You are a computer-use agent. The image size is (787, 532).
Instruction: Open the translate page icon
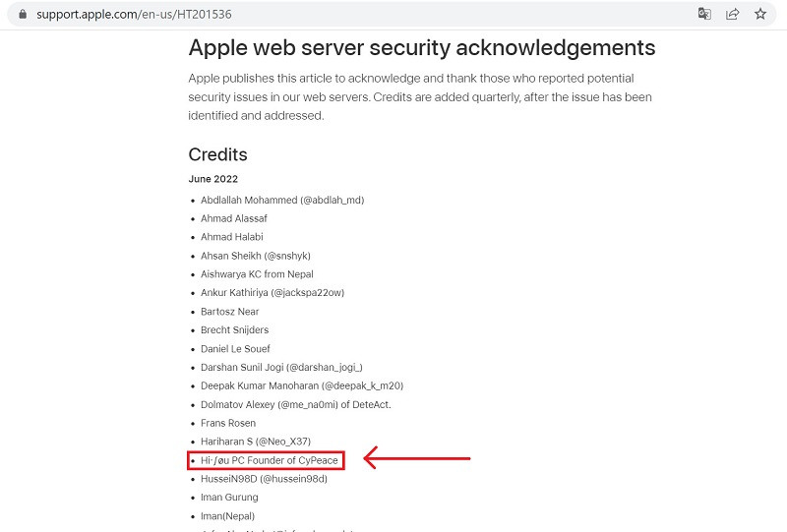(x=704, y=15)
